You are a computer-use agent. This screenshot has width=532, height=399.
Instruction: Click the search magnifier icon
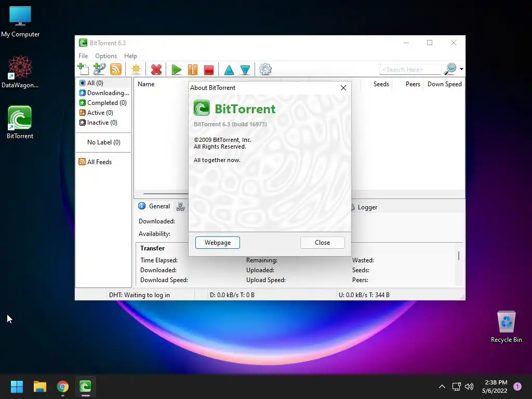[450, 69]
